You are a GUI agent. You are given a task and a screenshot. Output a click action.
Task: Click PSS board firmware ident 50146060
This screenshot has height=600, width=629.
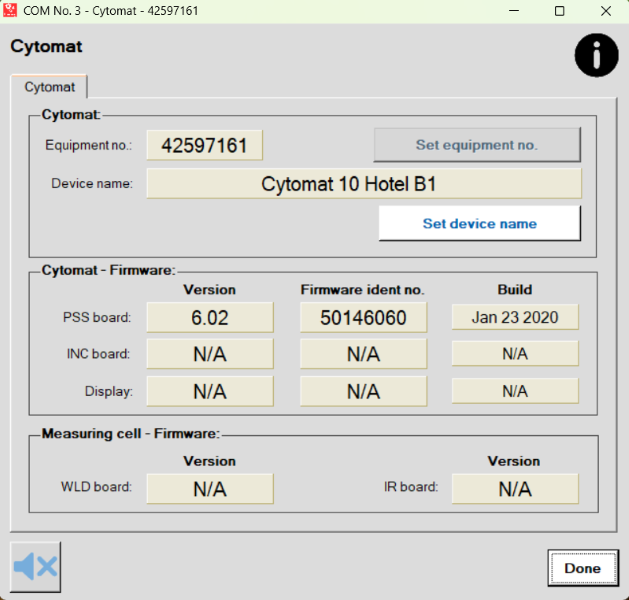point(363,318)
